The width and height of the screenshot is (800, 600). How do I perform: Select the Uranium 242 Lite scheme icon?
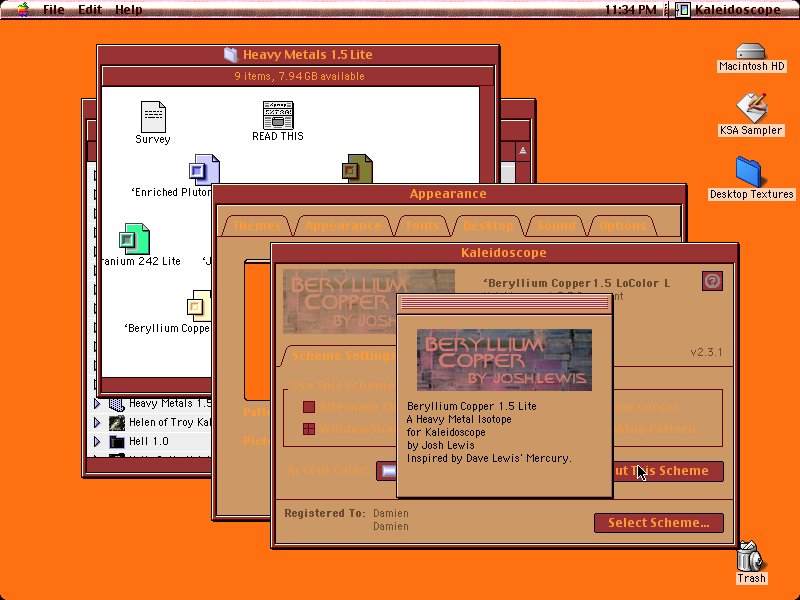pos(134,239)
